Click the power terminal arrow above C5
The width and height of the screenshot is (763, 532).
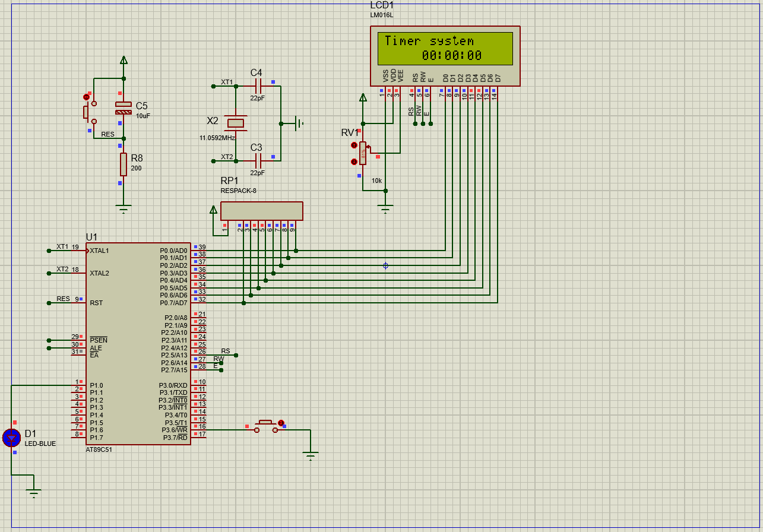pyautogui.click(x=124, y=60)
